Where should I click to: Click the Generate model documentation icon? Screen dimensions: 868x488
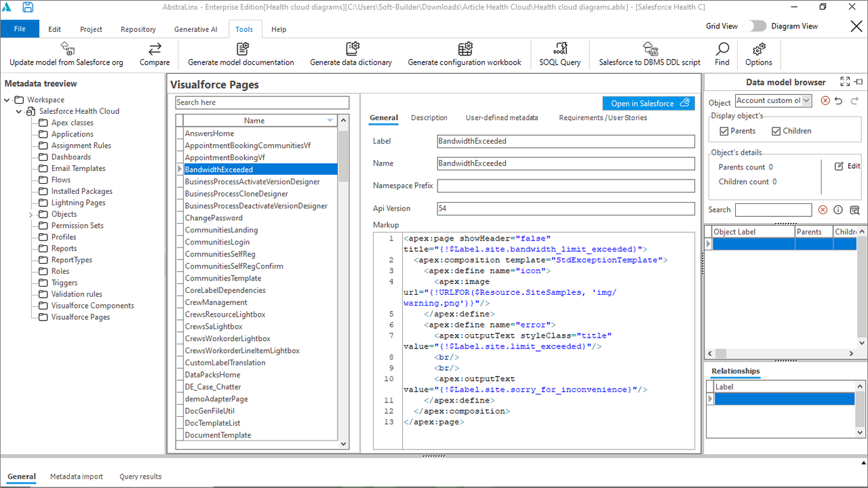click(242, 49)
